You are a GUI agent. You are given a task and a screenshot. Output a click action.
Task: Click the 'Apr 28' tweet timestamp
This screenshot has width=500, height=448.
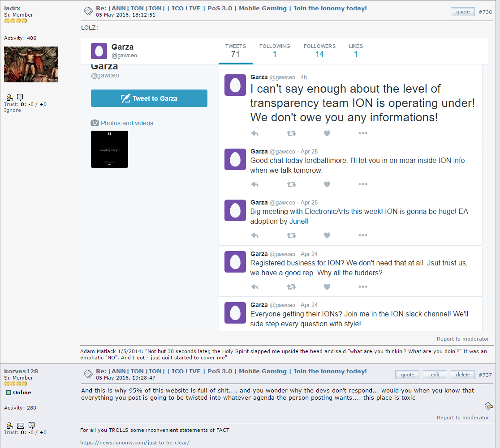[309, 151]
